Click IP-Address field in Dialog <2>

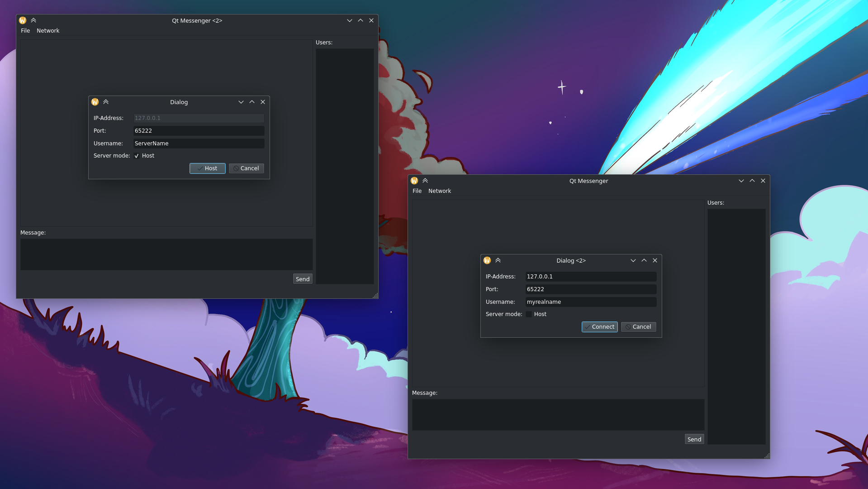tap(591, 277)
